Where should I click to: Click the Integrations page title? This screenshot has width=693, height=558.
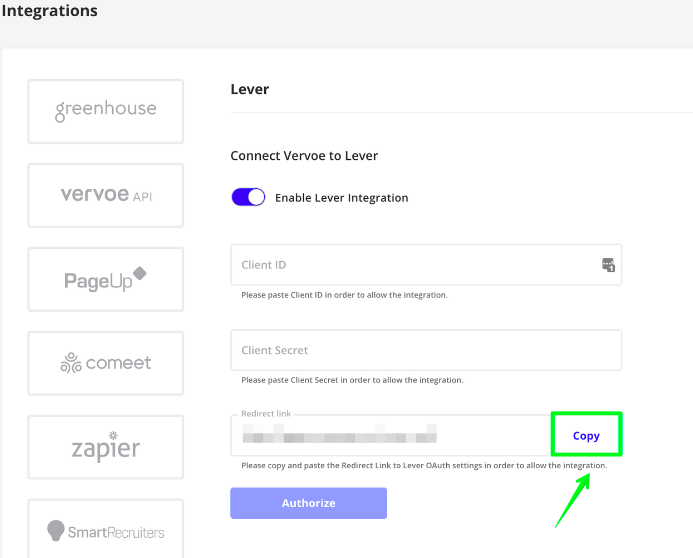[x=49, y=11]
